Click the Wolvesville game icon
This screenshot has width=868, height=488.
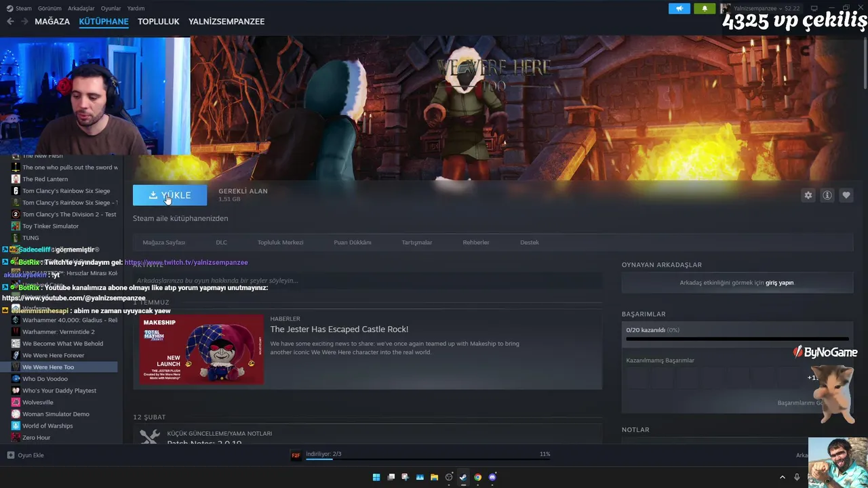point(16,403)
